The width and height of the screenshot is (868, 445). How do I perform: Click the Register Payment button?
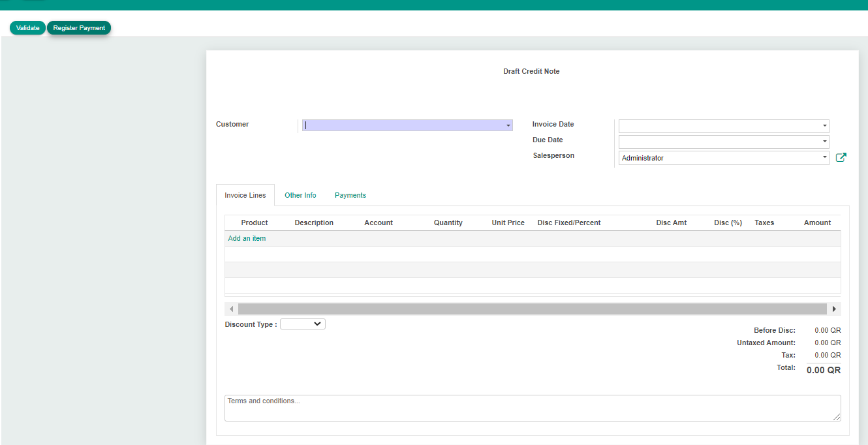pos(79,28)
